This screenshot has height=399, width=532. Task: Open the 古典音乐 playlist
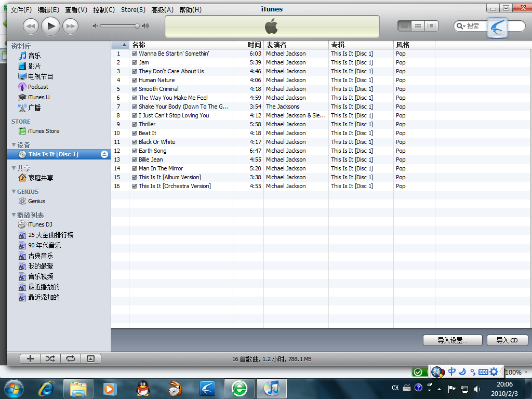click(x=36, y=256)
